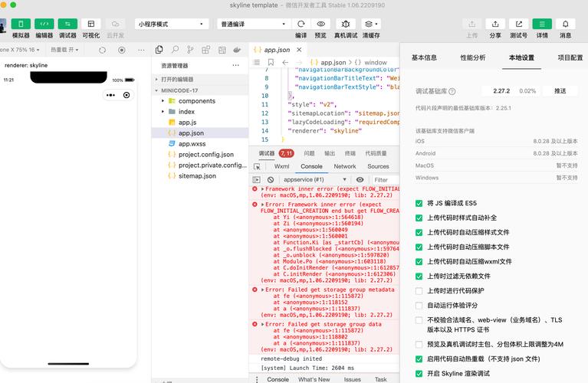Toggle live expression eye in console

(360, 179)
